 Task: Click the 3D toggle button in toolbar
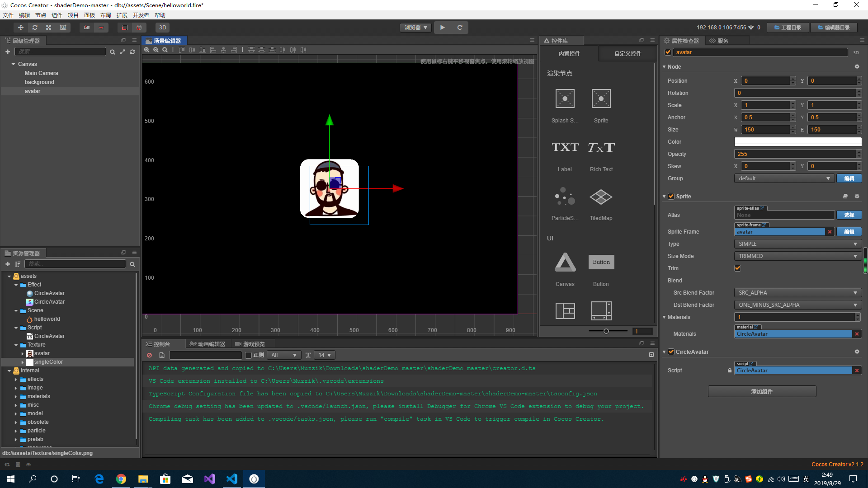[x=162, y=28]
